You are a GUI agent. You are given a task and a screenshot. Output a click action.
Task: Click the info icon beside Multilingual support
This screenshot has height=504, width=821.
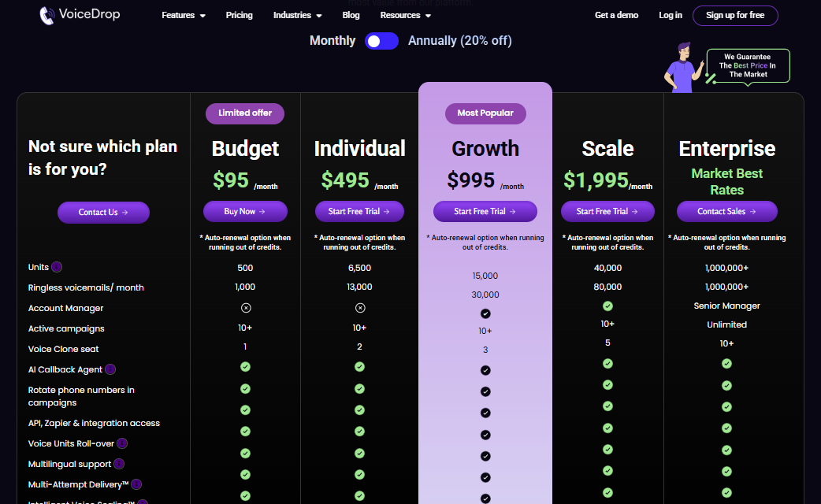(x=119, y=464)
